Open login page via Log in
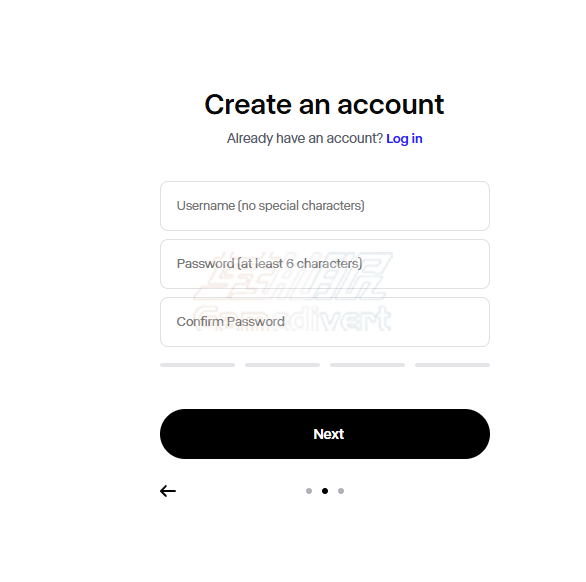The height and width of the screenshot is (582, 586). click(404, 139)
